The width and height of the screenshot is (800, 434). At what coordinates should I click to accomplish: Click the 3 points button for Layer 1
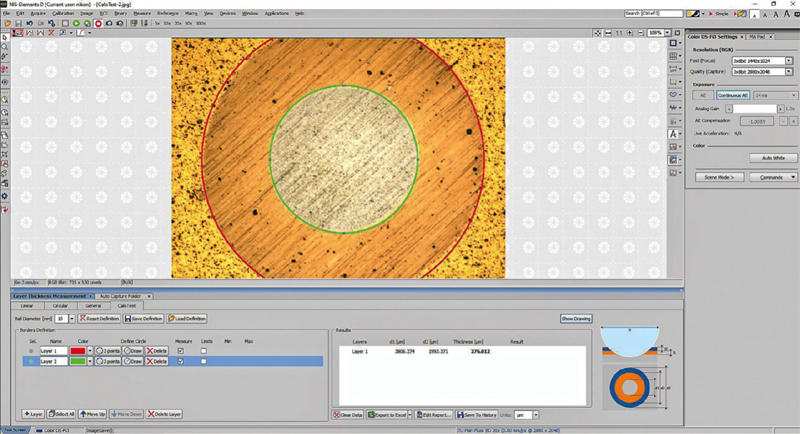click(x=108, y=351)
